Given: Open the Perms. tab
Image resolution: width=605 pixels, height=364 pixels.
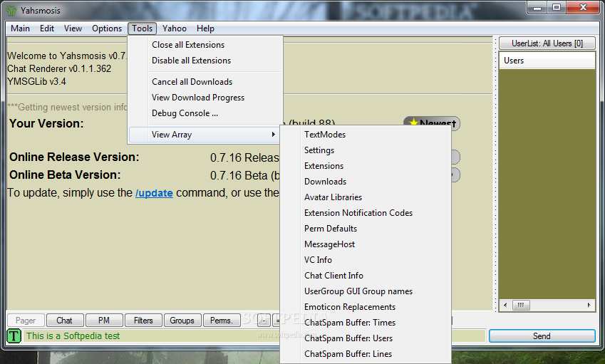Looking at the screenshot, I should [222, 321].
